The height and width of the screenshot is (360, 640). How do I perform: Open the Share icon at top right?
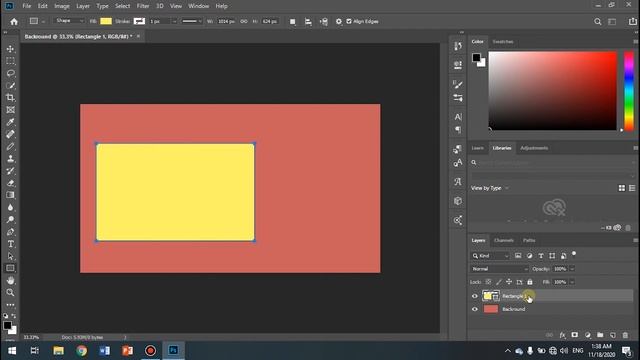click(x=633, y=22)
